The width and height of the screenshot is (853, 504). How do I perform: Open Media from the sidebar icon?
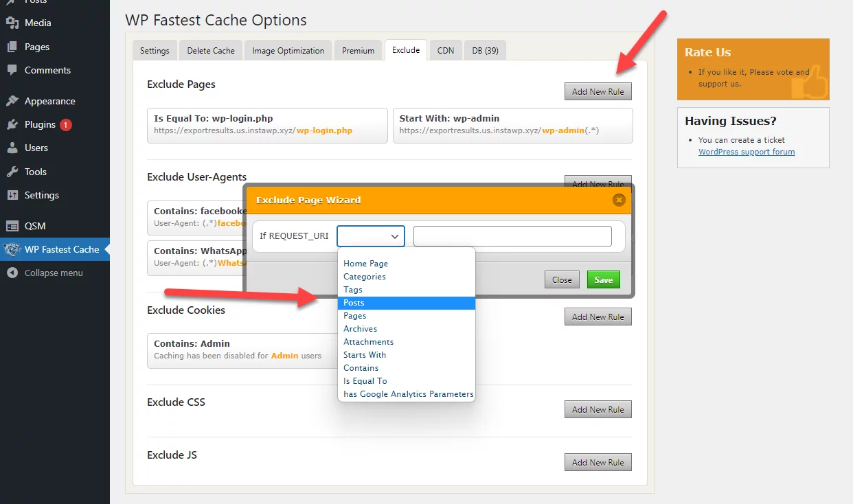12,23
